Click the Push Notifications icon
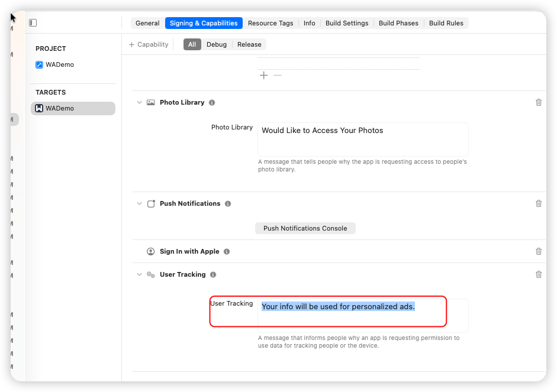This screenshot has width=557, height=392. coord(151,203)
